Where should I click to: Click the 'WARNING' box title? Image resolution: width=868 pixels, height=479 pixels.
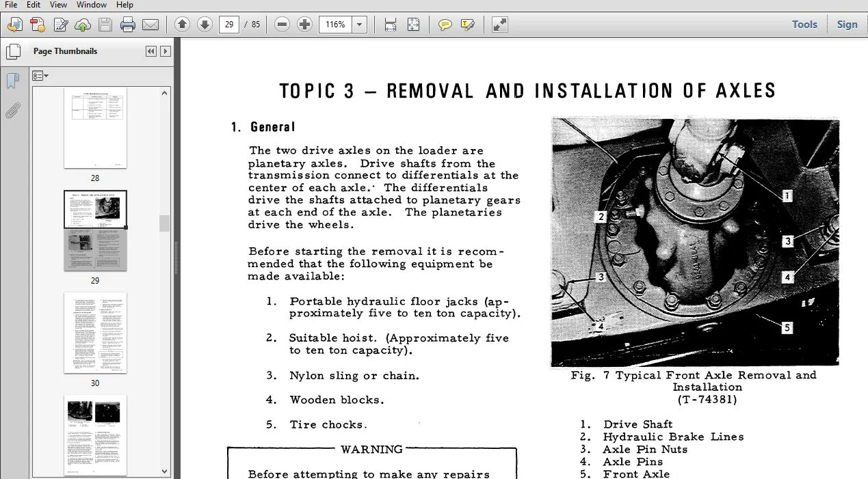pyautogui.click(x=371, y=450)
